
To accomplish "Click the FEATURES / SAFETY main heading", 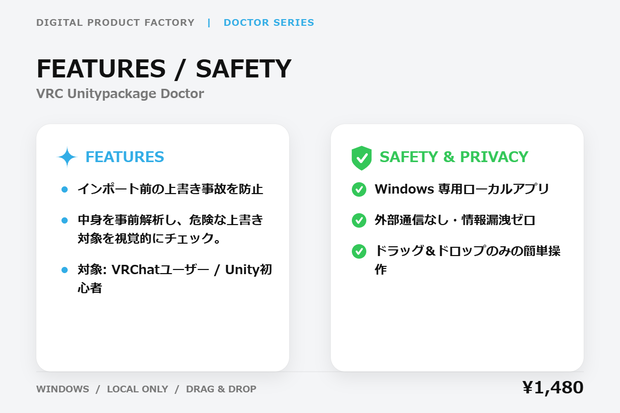I will [x=164, y=68].
